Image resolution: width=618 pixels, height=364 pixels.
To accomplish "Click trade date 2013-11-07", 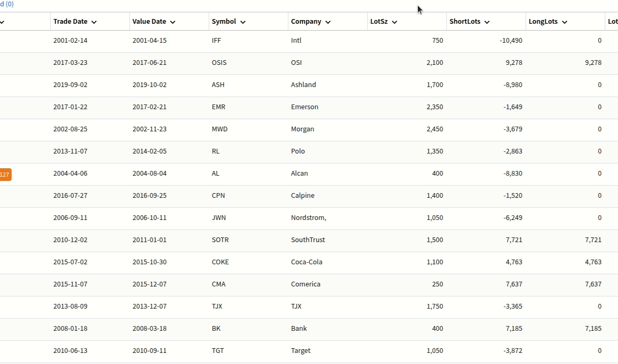I will (71, 151).
